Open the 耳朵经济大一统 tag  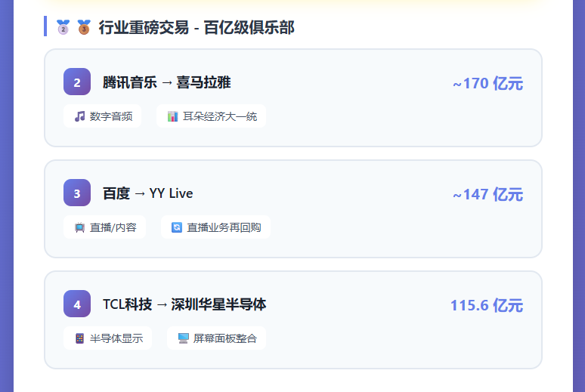click(x=211, y=116)
